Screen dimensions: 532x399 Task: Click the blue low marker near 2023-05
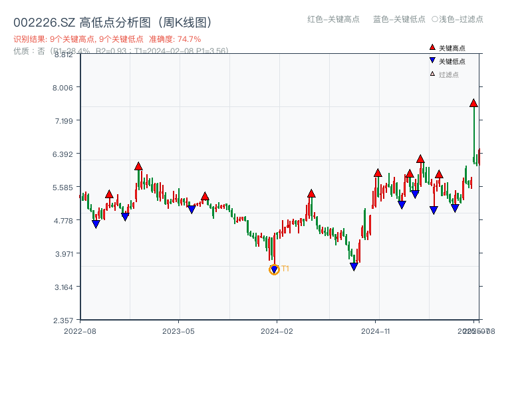click(x=192, y=209)
